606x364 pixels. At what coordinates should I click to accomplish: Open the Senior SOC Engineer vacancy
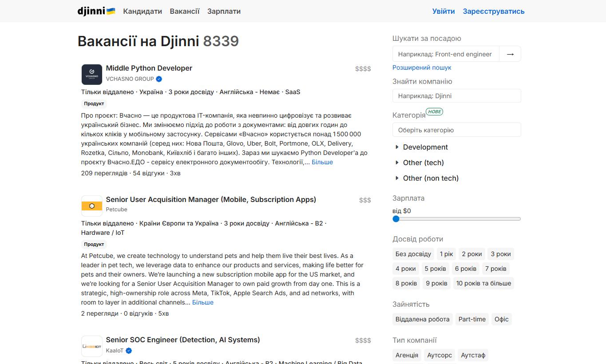[x=183, y=340]
